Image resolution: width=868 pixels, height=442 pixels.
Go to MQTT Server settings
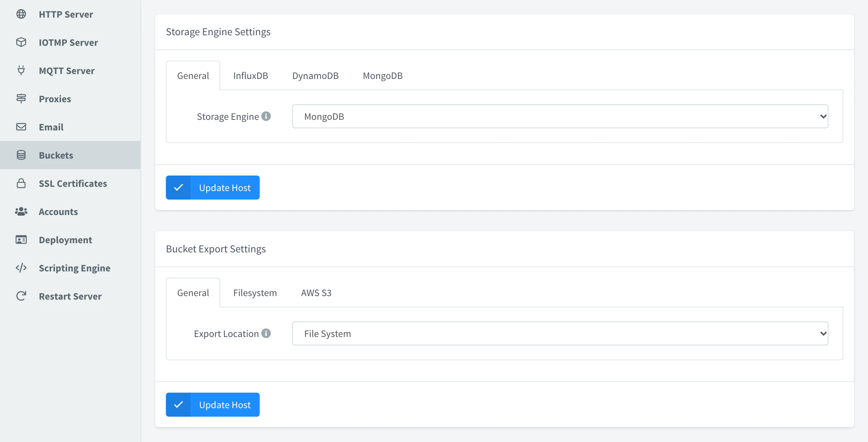click(x=70, y=70)
